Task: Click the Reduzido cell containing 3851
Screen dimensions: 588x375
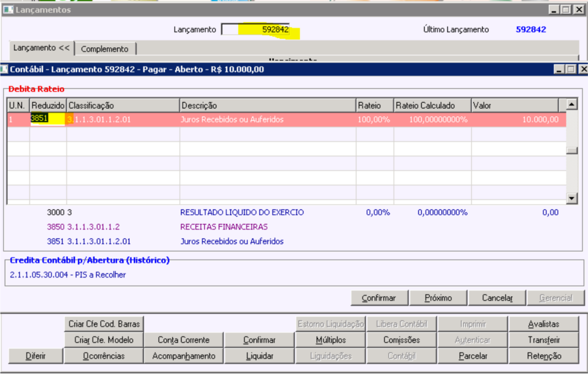Action: click(x=48, y=119)
